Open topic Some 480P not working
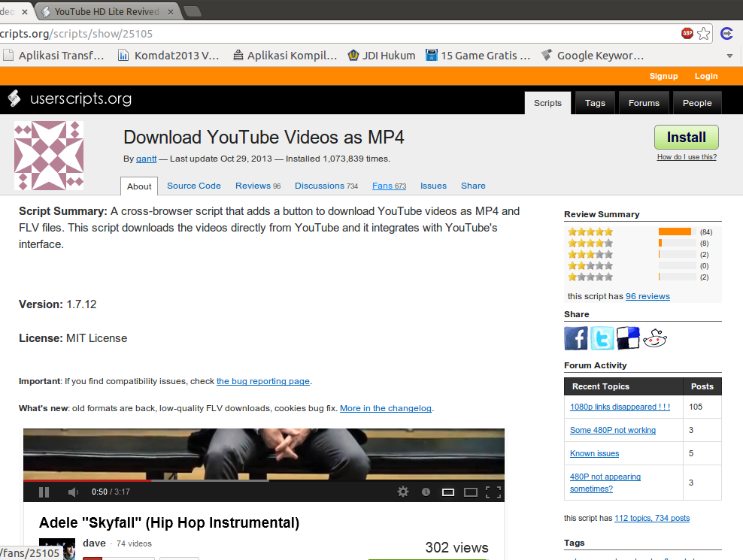 [613, 430]
